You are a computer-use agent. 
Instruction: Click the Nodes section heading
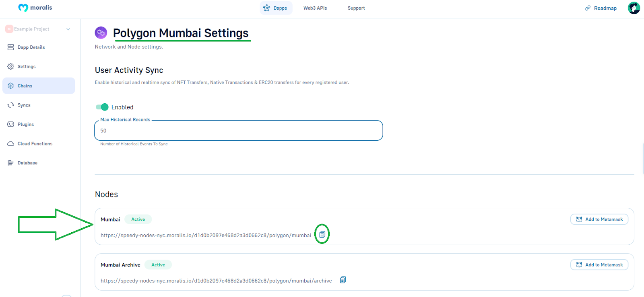click(x=106, y=195)
